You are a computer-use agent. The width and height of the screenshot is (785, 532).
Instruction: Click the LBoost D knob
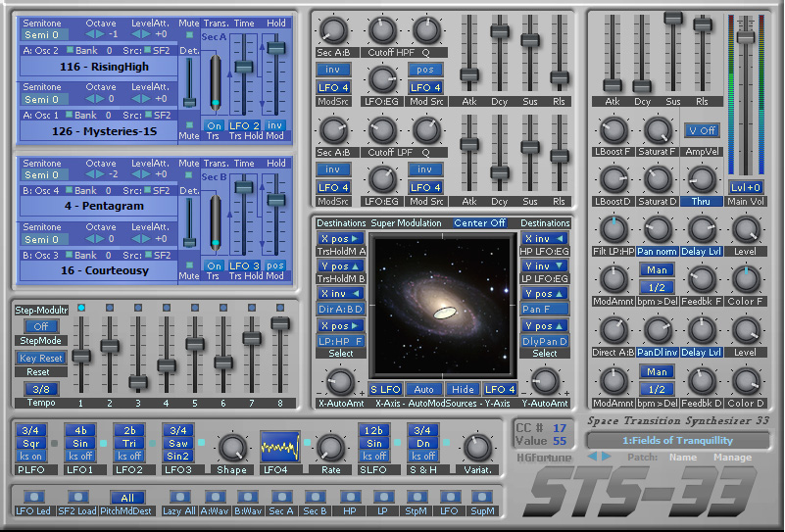coord(613,180)
